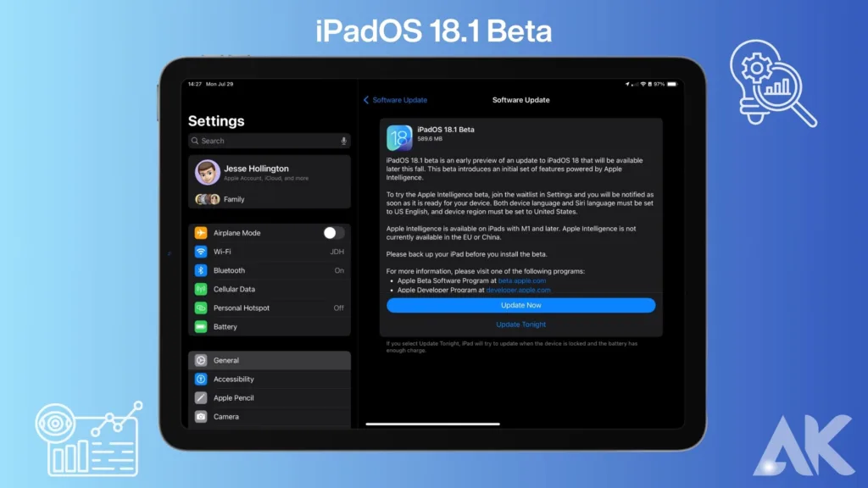Open Bluetooth settings via its icon

pyautogui.click(x=200, y=270)
